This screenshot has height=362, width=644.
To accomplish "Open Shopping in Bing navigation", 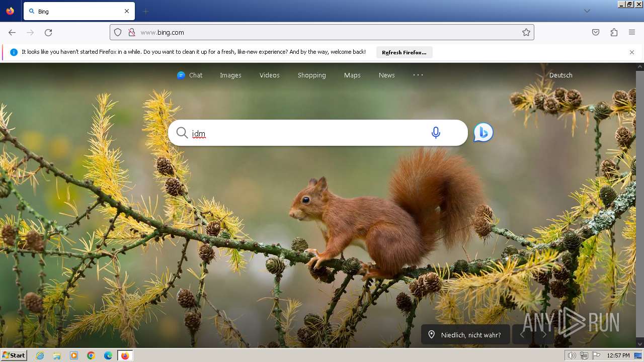I will click(311, 75).
